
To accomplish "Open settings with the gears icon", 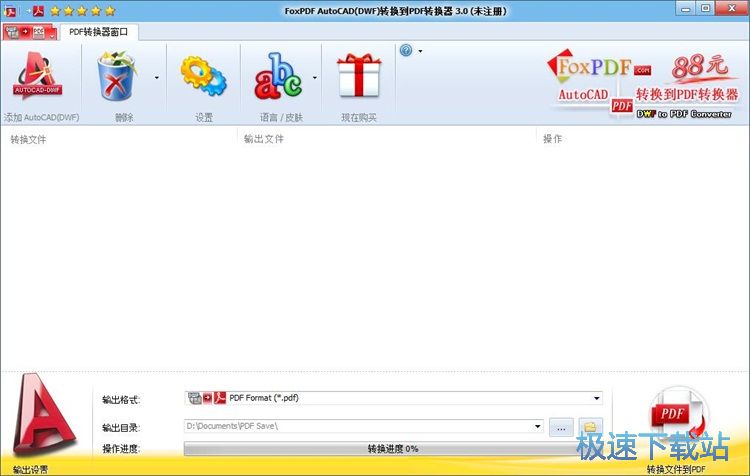I will (204, 76).
